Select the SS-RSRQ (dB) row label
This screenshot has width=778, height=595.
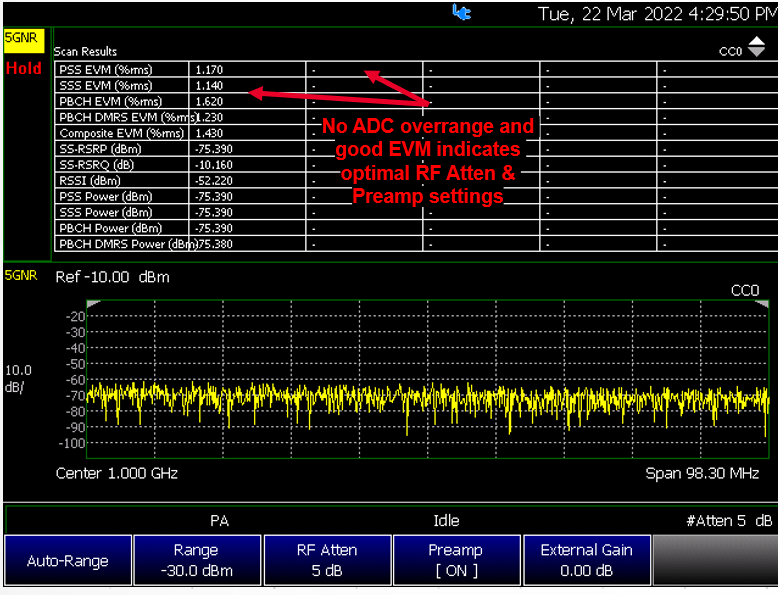click(x=97, y=165)
